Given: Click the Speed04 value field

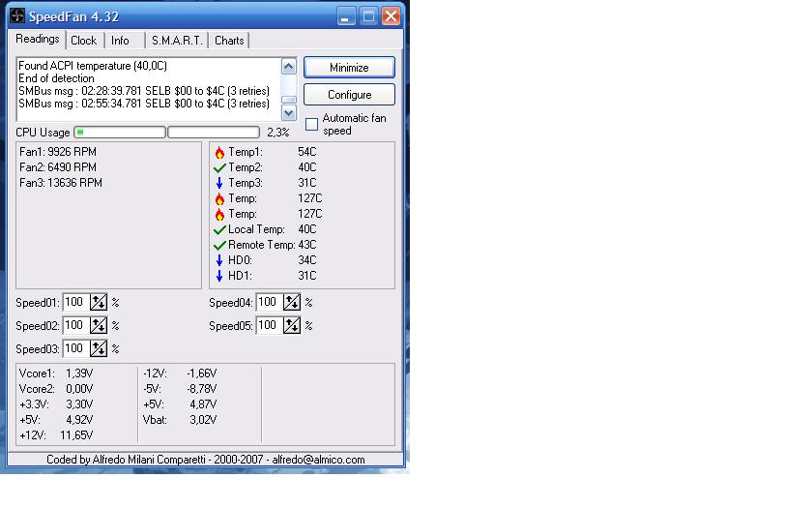Looking at the screenshot, I should pyautogui.click(x=270, y=302).
